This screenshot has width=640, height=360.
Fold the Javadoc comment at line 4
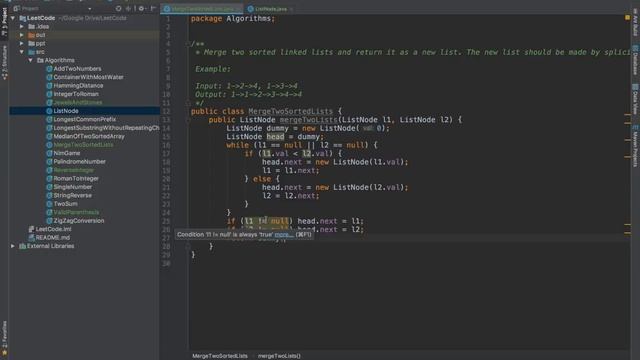click(188, 44)
